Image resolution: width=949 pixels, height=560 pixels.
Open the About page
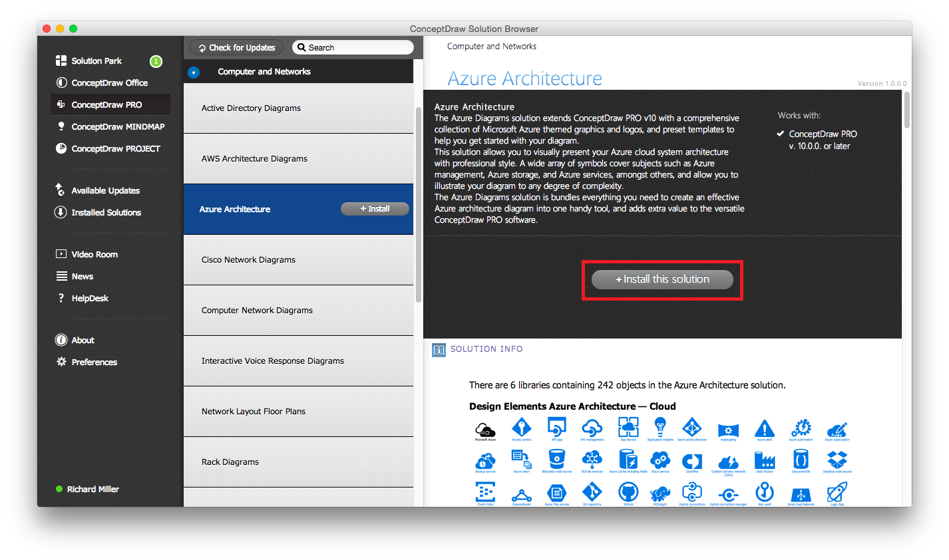[x=75, y=340]
